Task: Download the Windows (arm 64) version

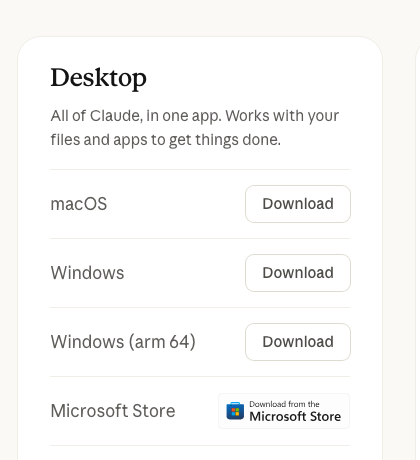Action: click(x=298, y=342)
